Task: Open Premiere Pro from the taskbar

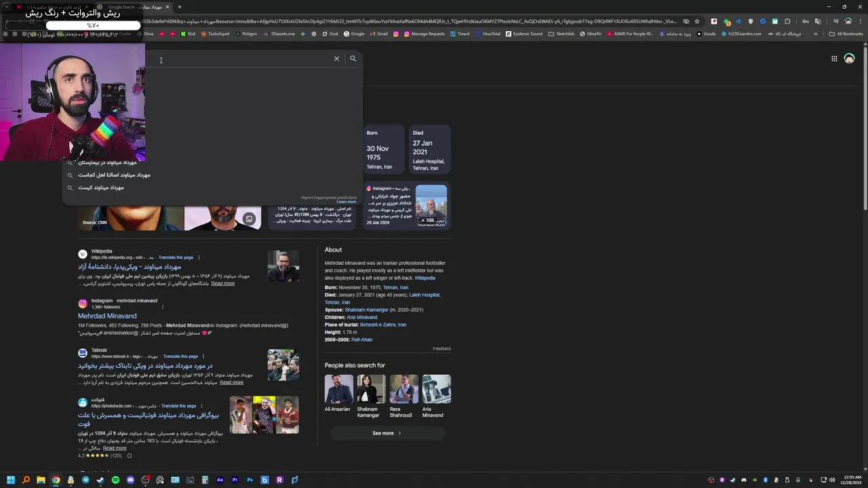Action: coord(235,480)
